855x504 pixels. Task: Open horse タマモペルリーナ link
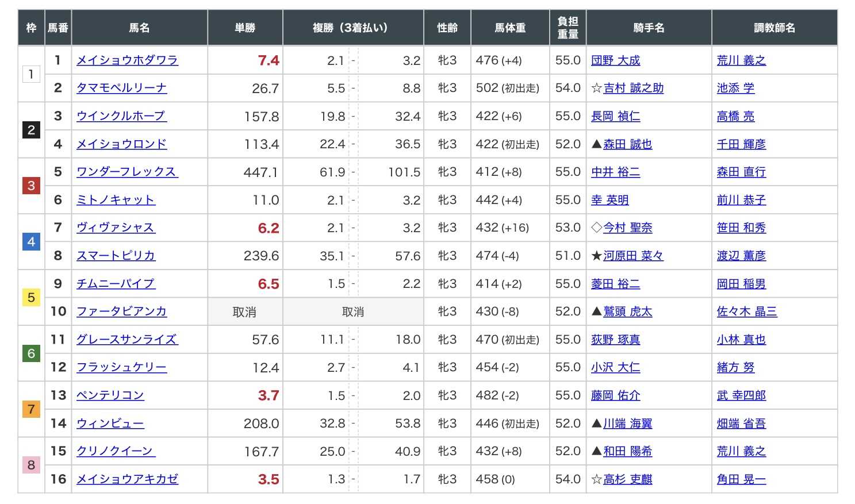pos(121,88)
